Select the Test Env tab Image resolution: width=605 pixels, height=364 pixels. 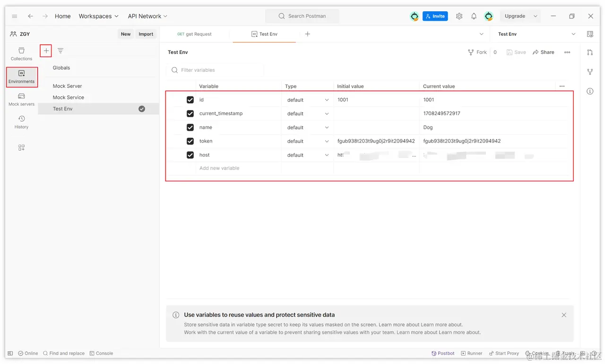point(265,34)
